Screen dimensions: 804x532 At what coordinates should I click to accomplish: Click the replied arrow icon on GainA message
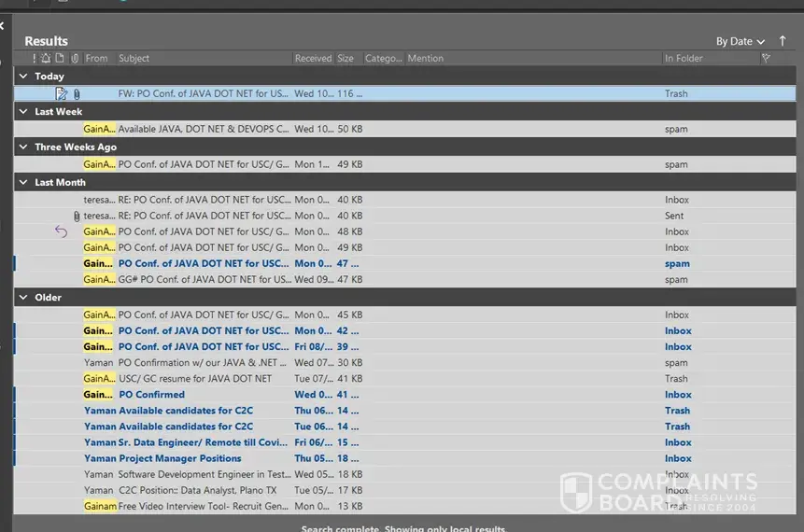click(61, 231)
